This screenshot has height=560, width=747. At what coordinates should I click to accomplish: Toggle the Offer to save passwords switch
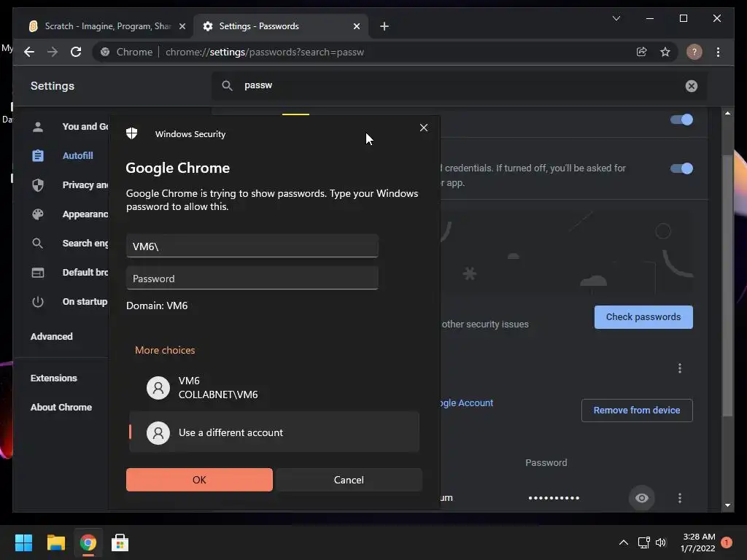(x=682, y=120)
